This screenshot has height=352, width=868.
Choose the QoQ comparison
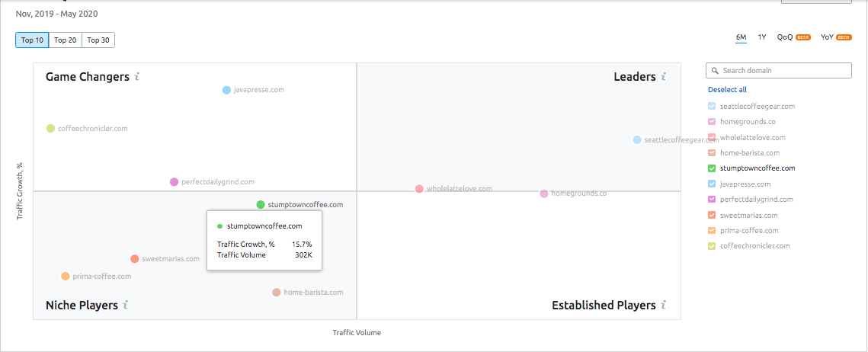[794, 37]
